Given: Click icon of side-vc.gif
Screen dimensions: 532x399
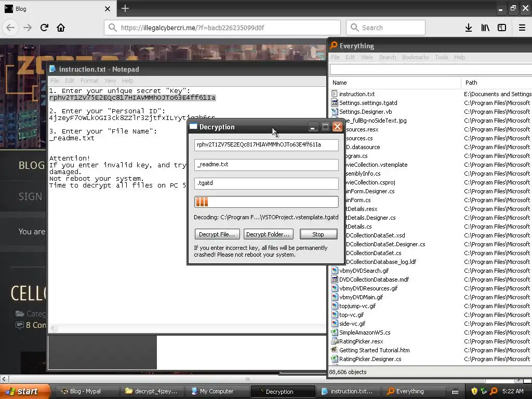Looking at the screenshot, I should pos(335,323).
